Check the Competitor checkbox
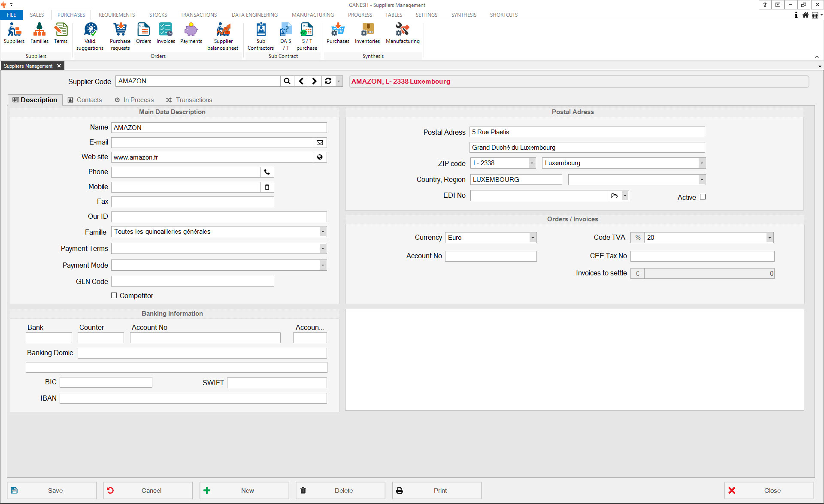 point(114,296)
